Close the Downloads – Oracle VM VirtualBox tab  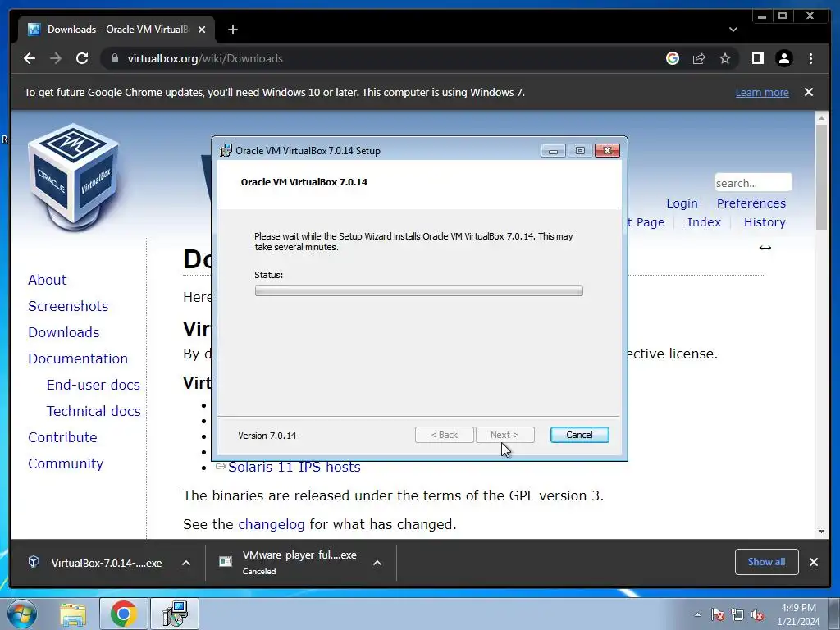[x=202, y=30]
